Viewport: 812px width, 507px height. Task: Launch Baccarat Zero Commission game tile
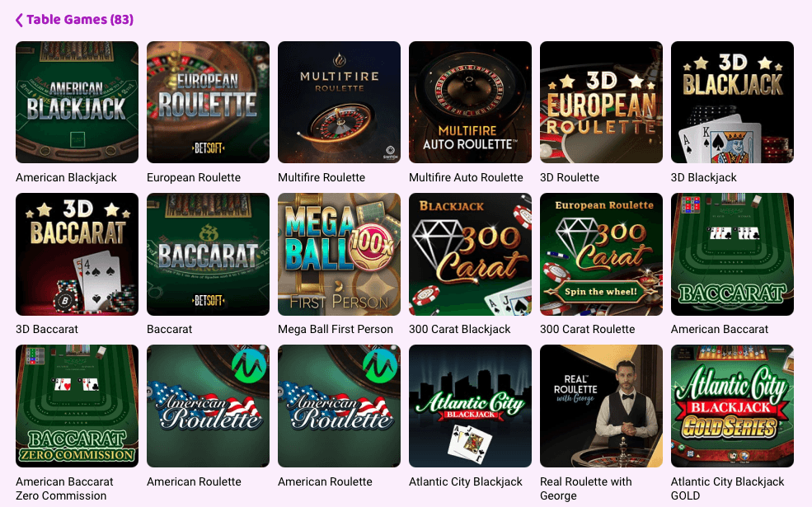[x=77, y=406]
